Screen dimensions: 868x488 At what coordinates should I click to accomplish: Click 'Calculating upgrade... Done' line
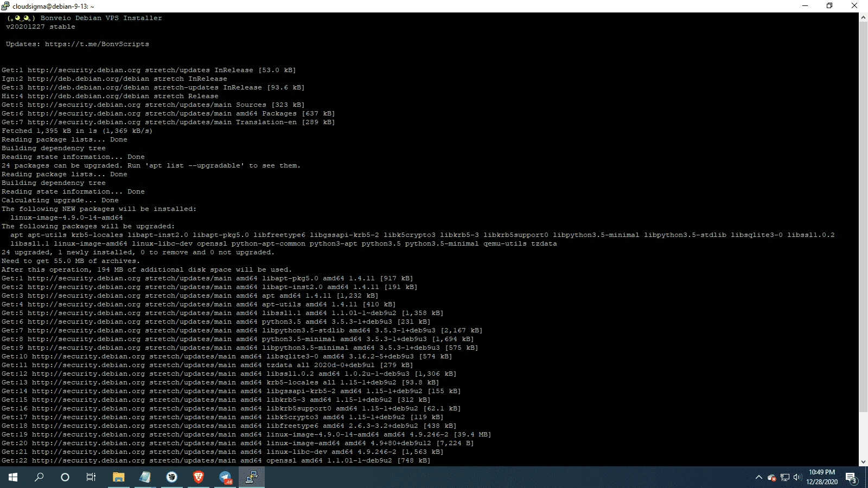pos(60,200)
